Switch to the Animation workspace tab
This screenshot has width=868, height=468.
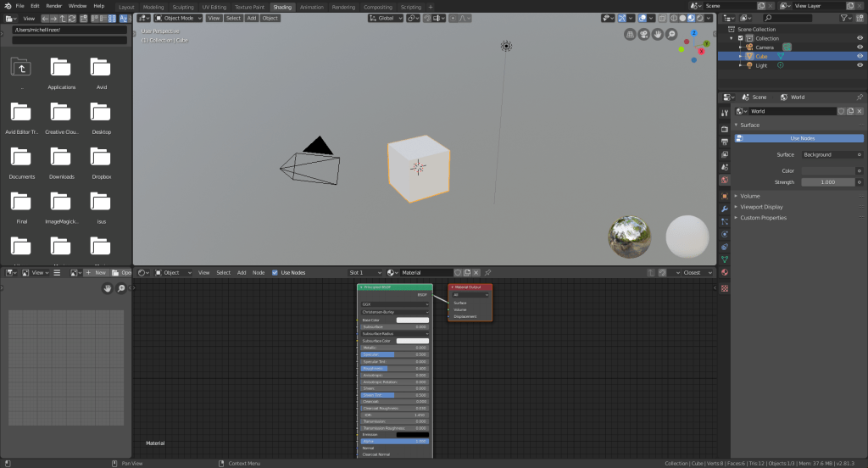coord(311,6)
